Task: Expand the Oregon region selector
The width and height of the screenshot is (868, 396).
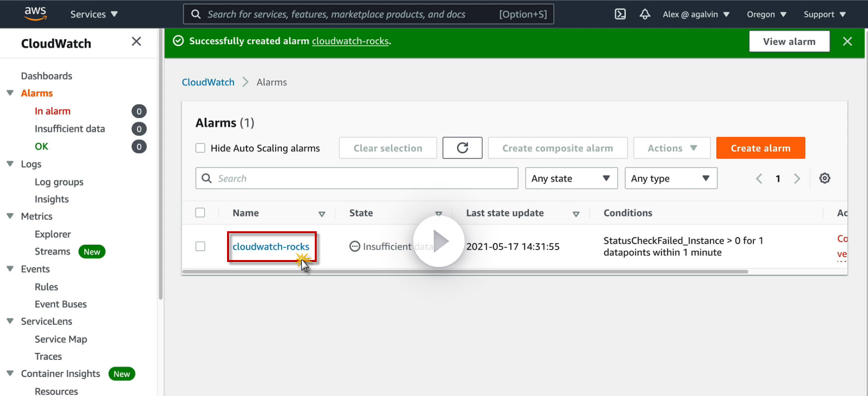Action: click(x=766, y=14)
